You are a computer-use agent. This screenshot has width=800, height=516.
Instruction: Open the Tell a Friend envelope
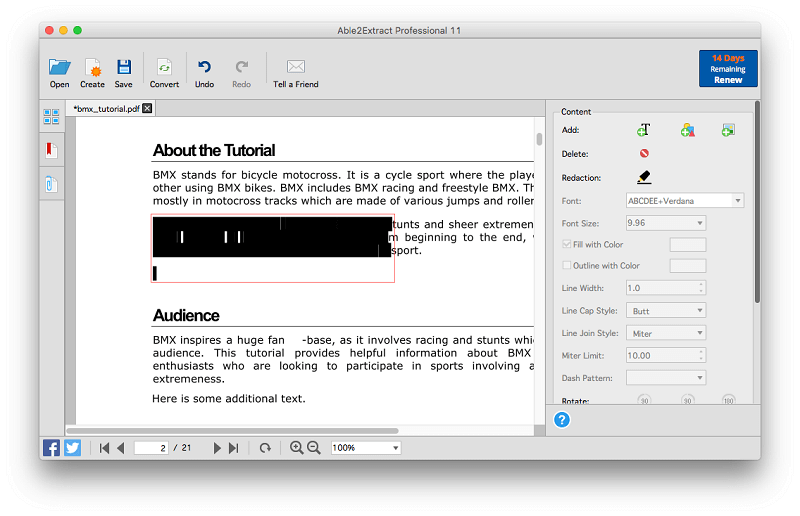point(295,73)
